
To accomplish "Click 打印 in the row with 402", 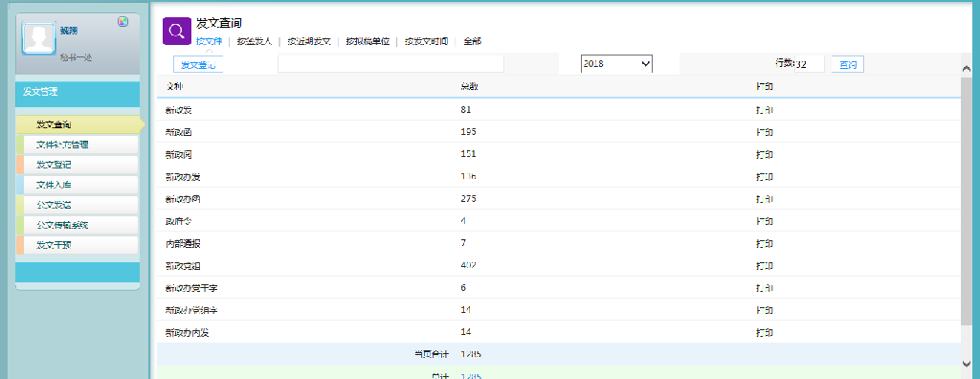I will coord(765,266).
